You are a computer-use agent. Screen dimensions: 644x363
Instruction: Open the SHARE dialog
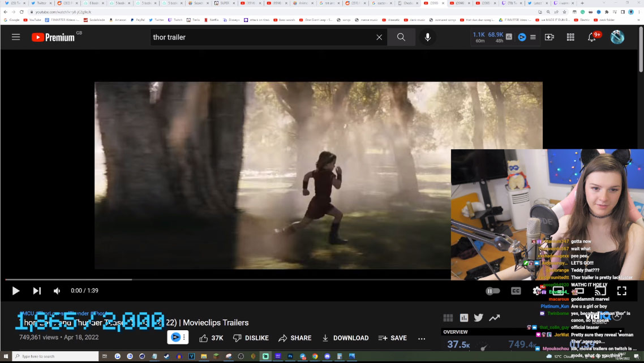pyautogui.click(x=295, y=338)
